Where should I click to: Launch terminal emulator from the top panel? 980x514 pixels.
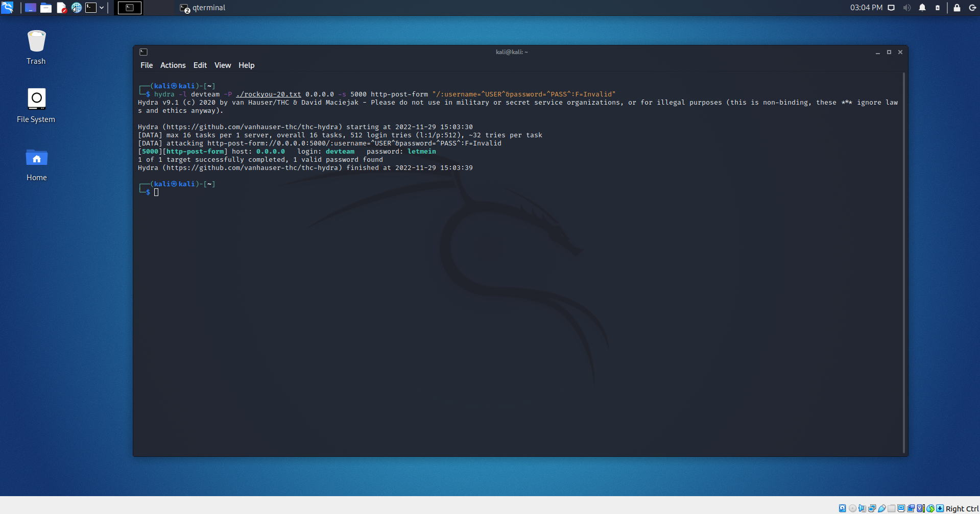[91, 8]
